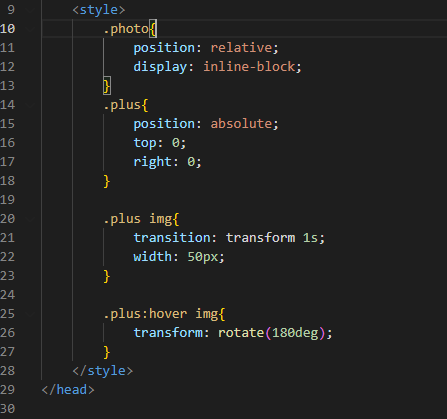447x419 pixels.
Task: Click the closing brace on line 18
Action: (x=107, y=181)
